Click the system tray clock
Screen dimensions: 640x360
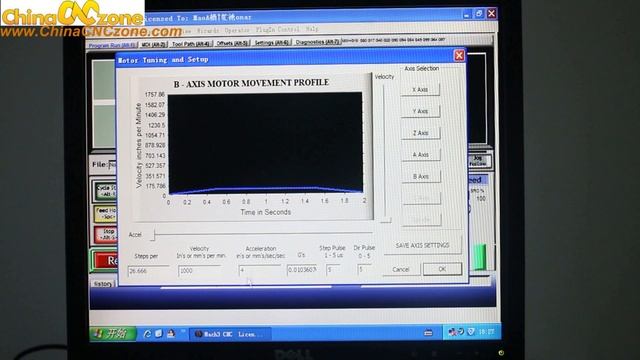[486, 332]
